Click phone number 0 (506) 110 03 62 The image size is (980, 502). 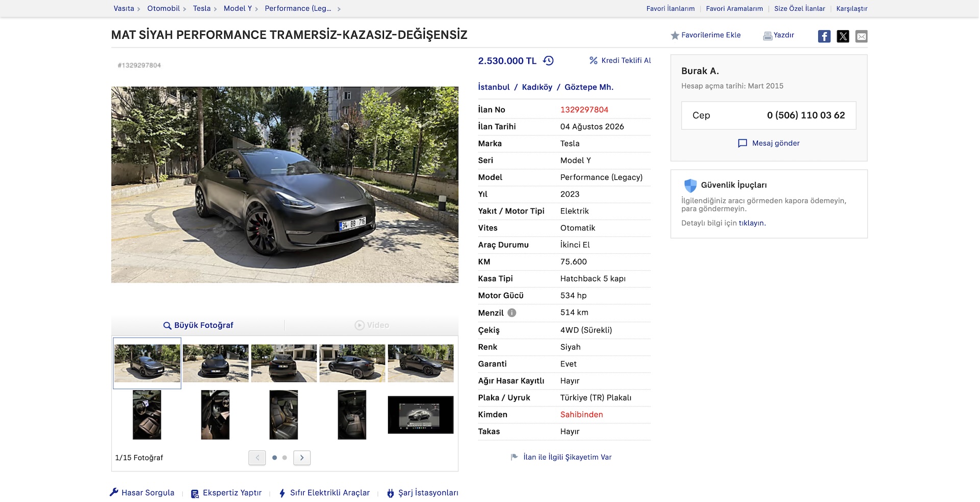(x=806, y=115)
